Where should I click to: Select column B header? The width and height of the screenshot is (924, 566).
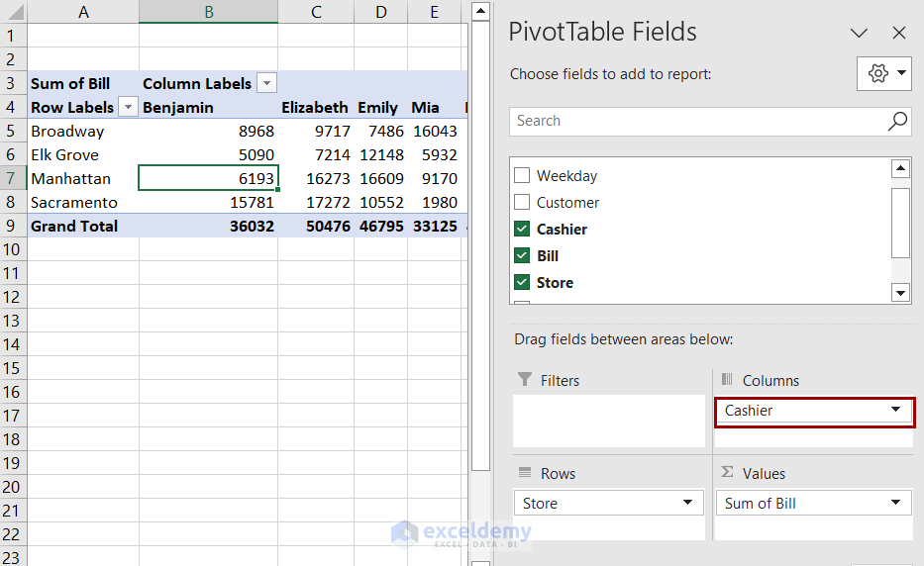click(208, 12)
